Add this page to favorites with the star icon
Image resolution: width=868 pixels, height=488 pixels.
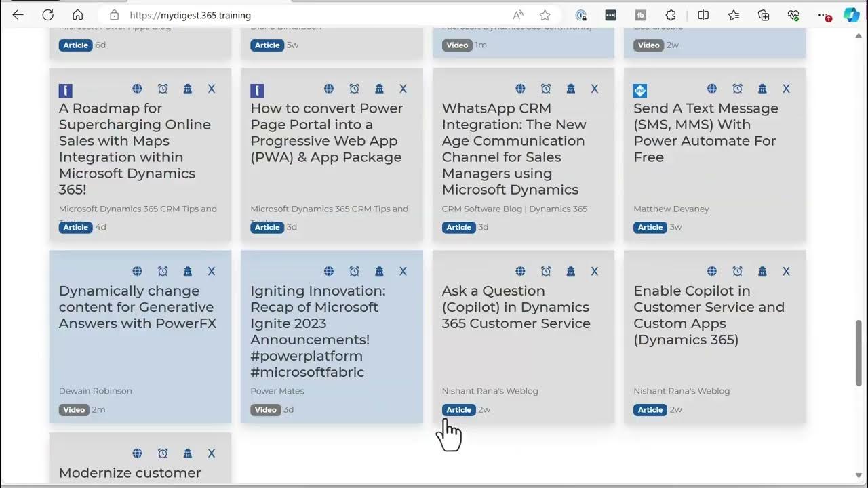(x=545, y=15)
